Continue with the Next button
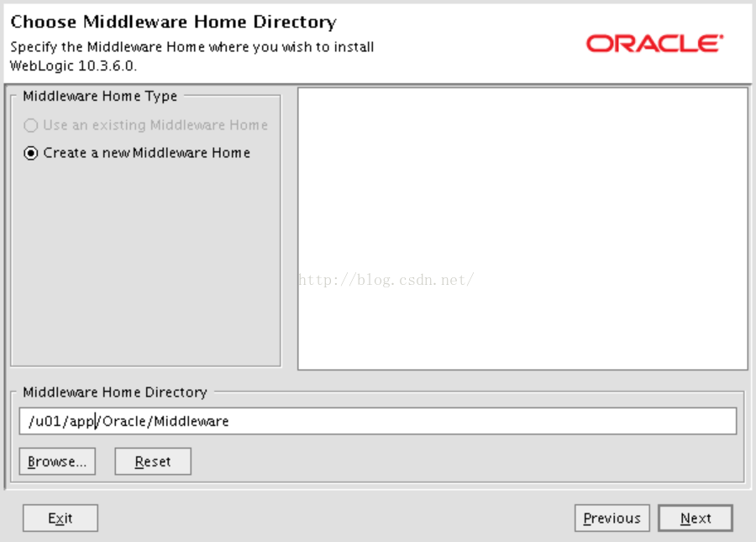756x542 pixels. pyautogui.click(x=696, y=518)
